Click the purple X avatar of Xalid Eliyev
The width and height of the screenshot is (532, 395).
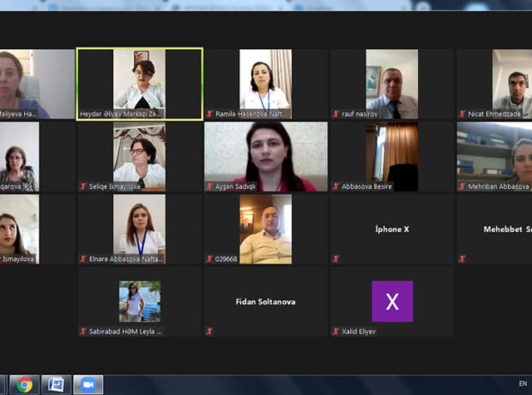click(x=392, y=301)
